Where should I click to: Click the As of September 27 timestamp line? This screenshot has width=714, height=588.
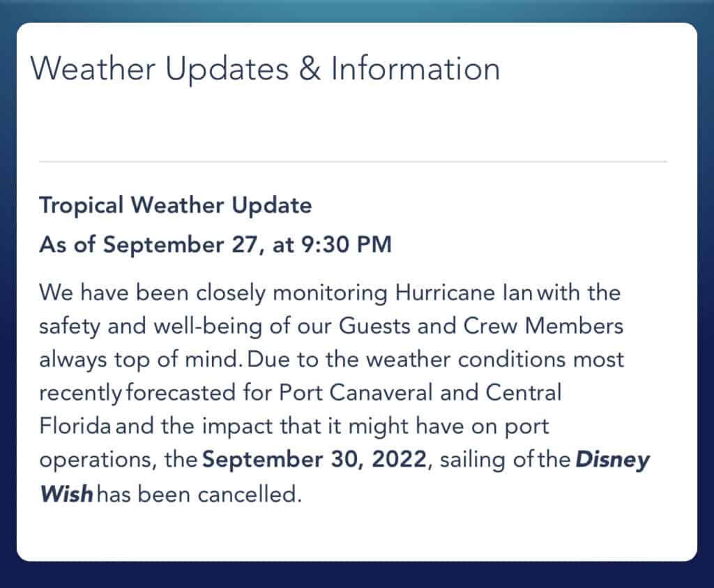[215, 245]
